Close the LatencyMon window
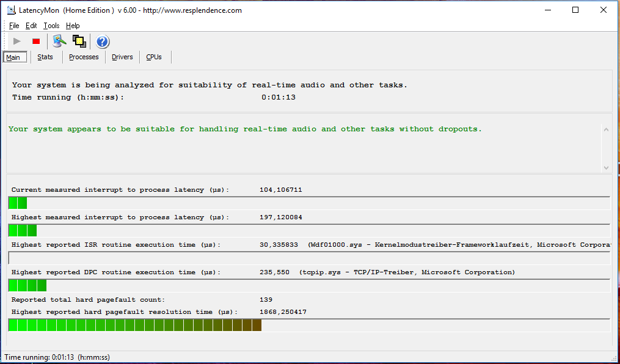This screenshot has height=364, width=620. (604, 10)
